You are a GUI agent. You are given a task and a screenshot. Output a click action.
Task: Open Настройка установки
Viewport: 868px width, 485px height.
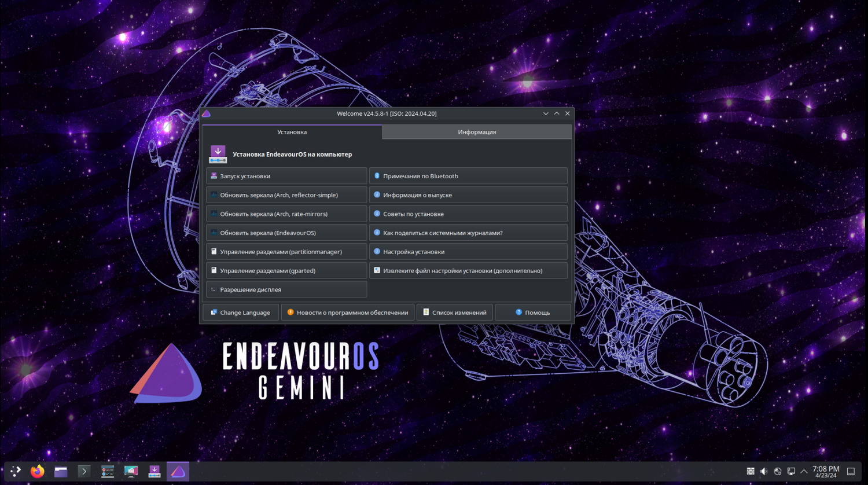pos(468,252)
